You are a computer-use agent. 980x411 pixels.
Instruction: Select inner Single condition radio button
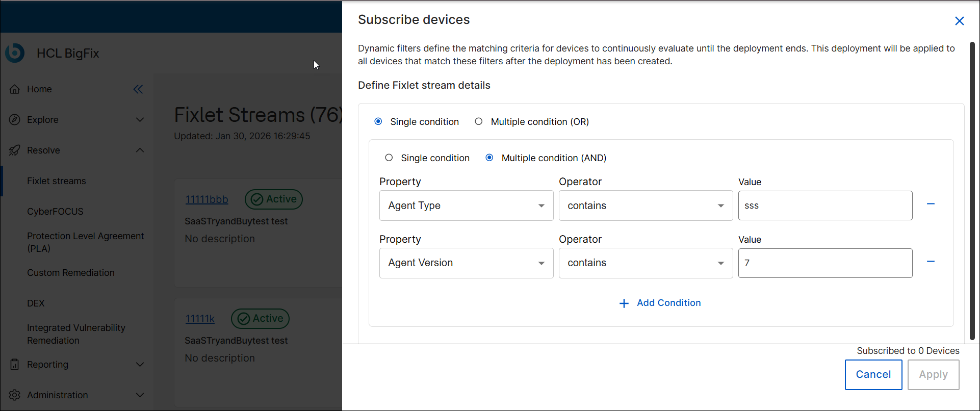coord(389,158)
